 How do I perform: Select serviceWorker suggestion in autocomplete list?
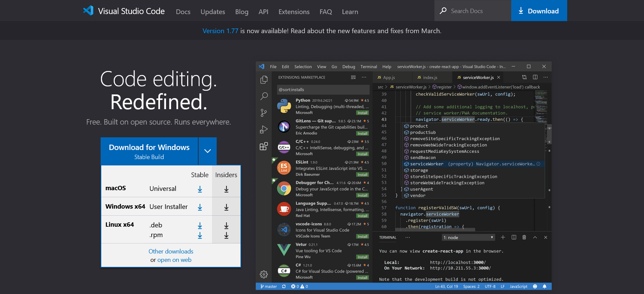pos(473,164)
